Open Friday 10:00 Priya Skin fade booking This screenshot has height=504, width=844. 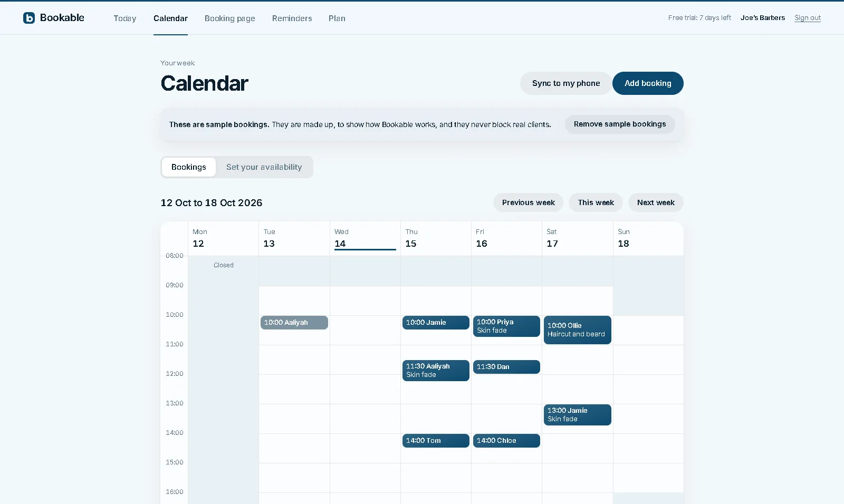tap(506, 326)
